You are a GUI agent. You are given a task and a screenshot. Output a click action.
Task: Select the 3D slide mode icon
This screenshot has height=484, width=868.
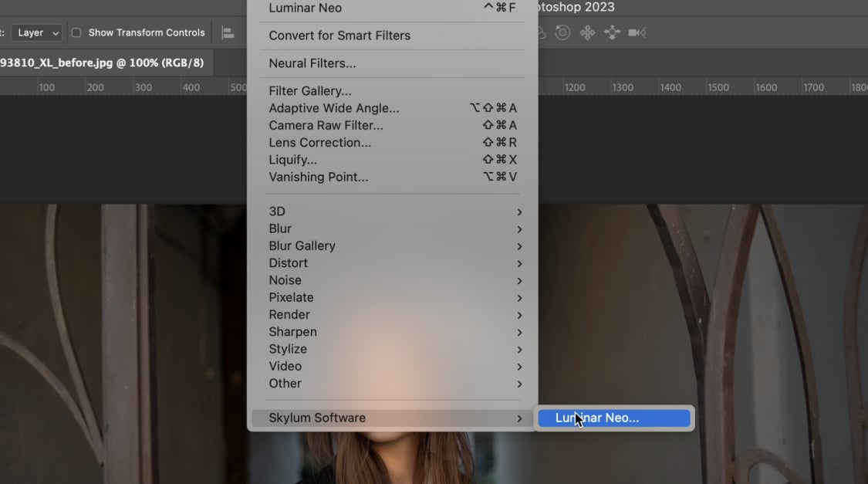point(613,32)
